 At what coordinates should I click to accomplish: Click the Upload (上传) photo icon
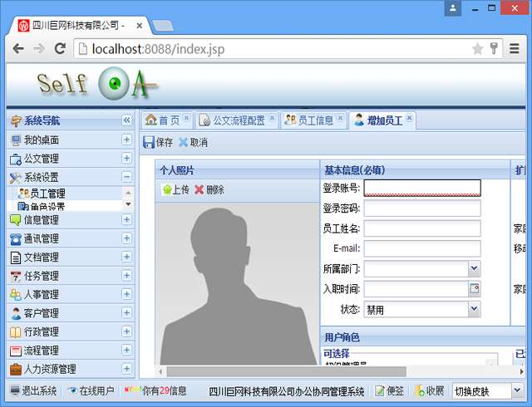coord(166,189)
